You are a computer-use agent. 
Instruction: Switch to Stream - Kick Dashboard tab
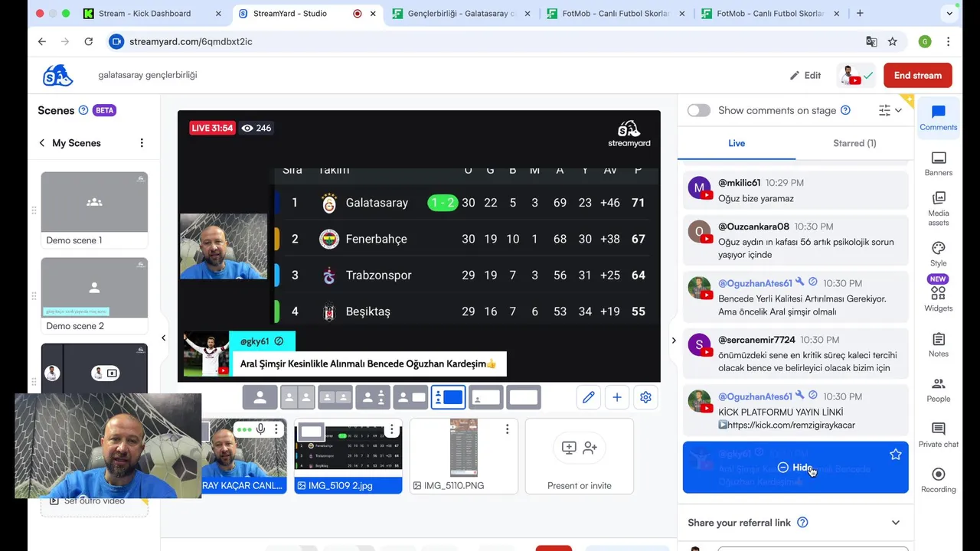[x=152, y=13]
